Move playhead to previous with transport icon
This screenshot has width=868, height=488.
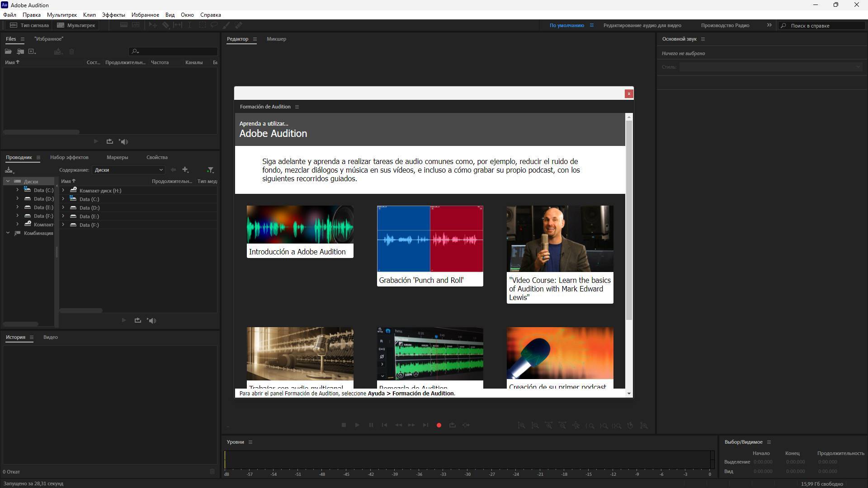(x=384, y=425)
